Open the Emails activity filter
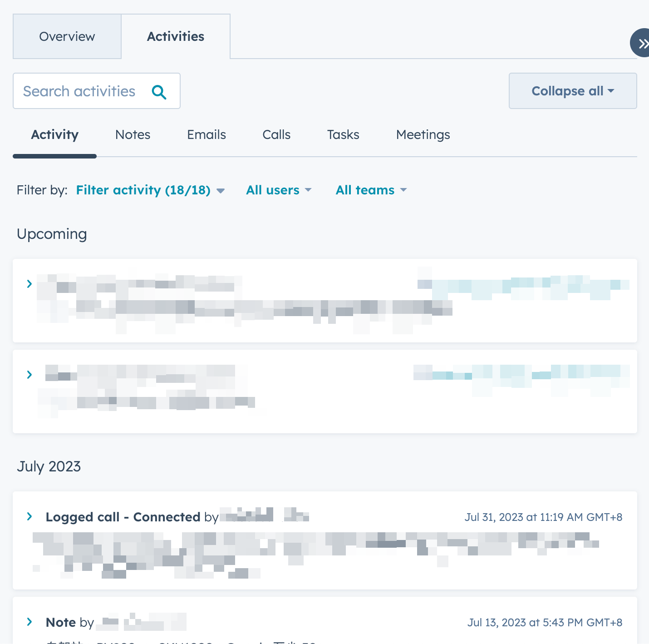 click(206, 134)
